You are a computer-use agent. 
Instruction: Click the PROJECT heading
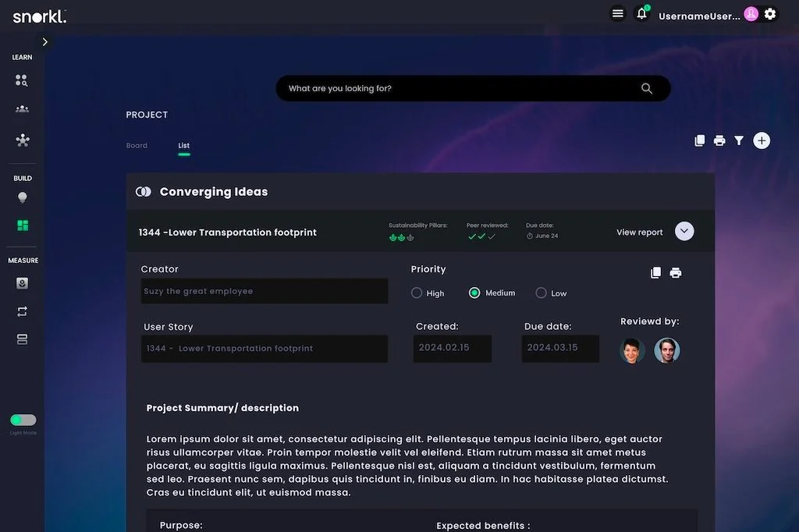[x=147, y=115]
